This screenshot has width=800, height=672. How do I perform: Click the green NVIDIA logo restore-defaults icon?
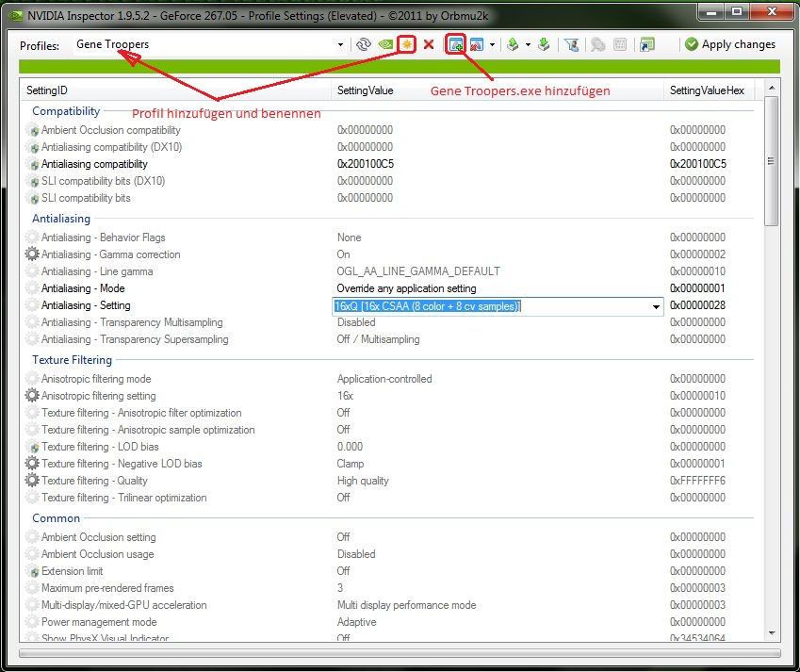point(384,44)
